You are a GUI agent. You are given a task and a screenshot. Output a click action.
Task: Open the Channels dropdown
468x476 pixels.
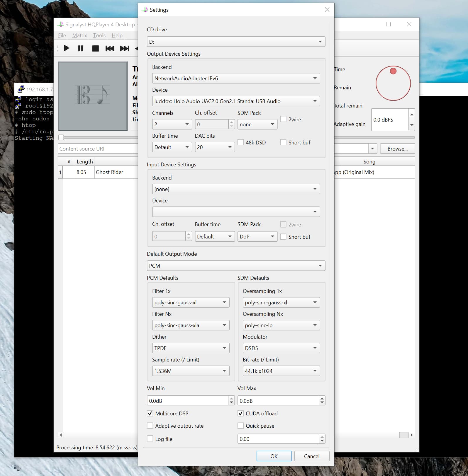point(172,124)
